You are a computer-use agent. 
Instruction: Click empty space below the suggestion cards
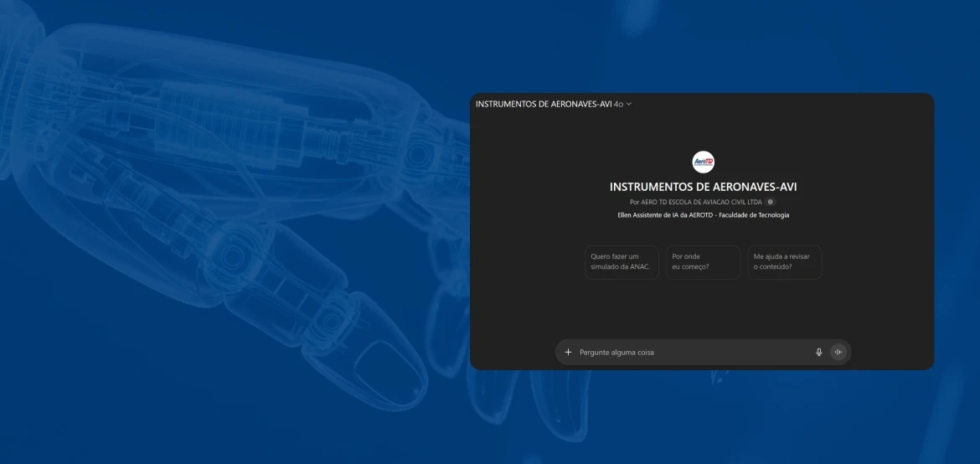[703, 310]
